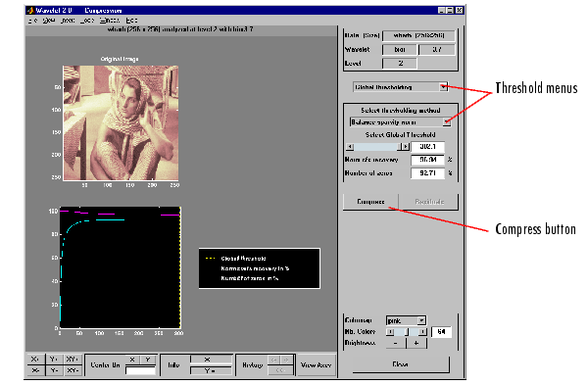Click global threshold slider right arrow
588x385 pixels.
tap(405, 147)
